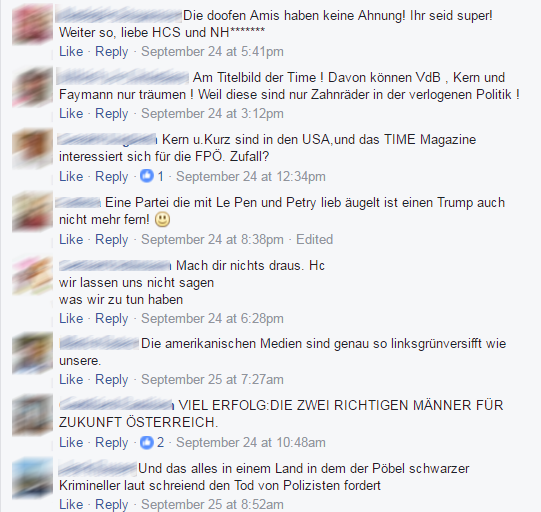Click the like thumb icon with count 1
Viewport: 541px width, 512px height.
(x=147, y=176)
